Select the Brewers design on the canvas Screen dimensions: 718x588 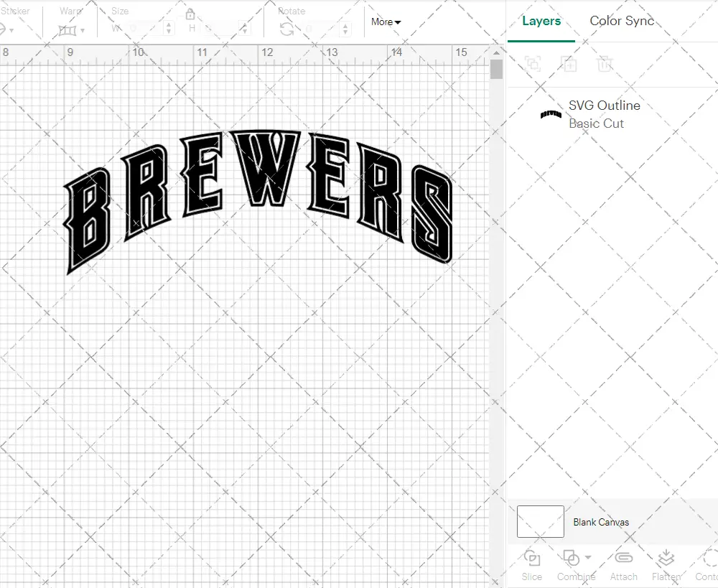[258, 202]
